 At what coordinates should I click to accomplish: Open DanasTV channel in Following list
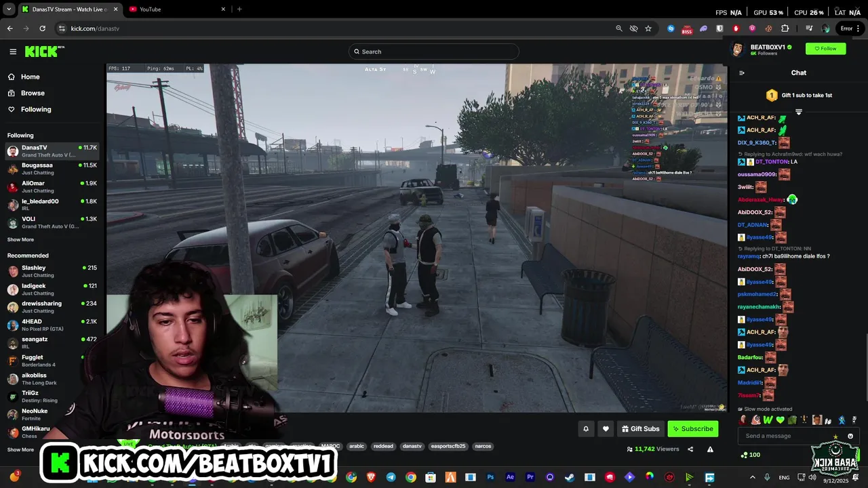tap(52, 151)
